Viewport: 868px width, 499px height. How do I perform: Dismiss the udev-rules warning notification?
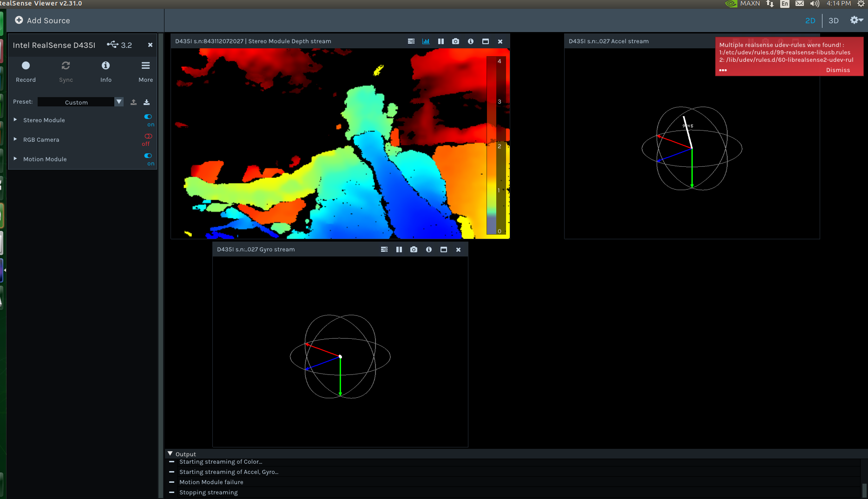pyautogui.click(x=838, y=70)
